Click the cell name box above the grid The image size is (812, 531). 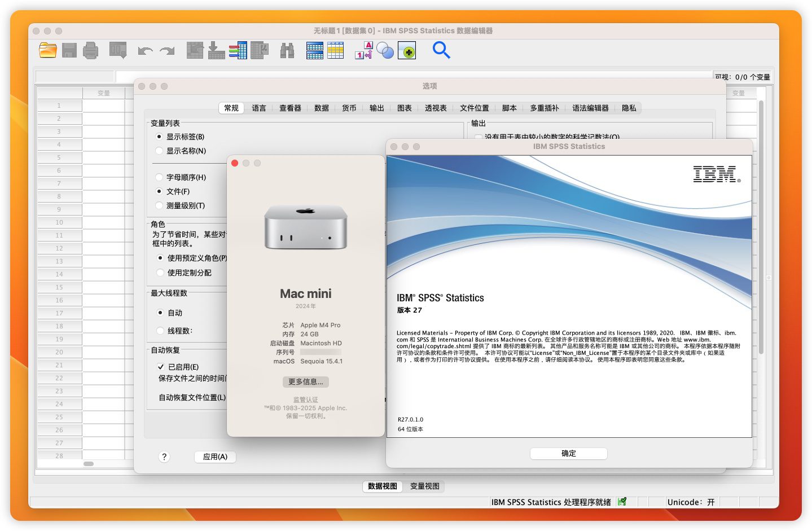75,76
